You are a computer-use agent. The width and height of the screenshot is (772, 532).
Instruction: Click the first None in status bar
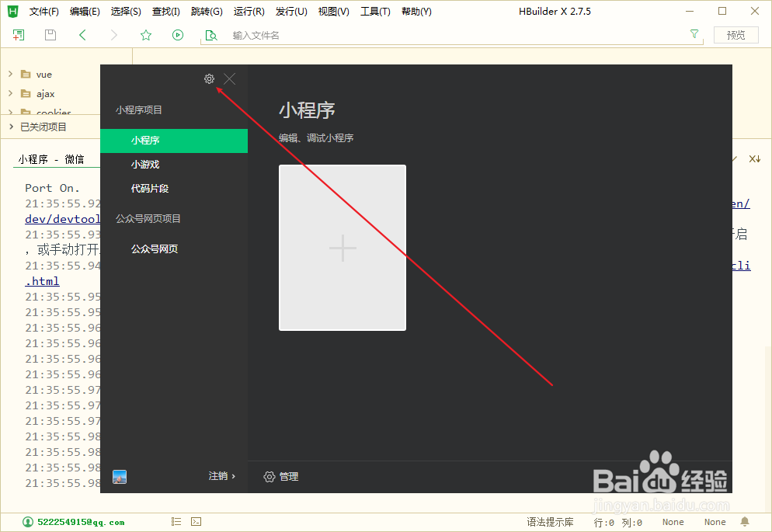point(673,522)
